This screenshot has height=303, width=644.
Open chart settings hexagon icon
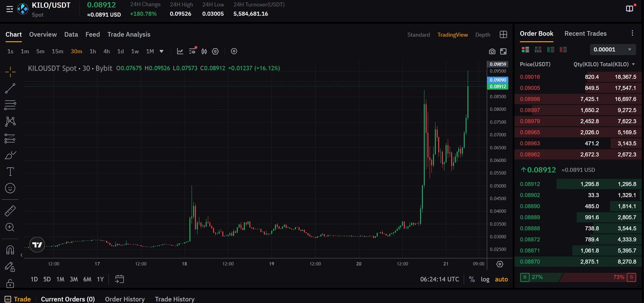(x=215, y=52)
